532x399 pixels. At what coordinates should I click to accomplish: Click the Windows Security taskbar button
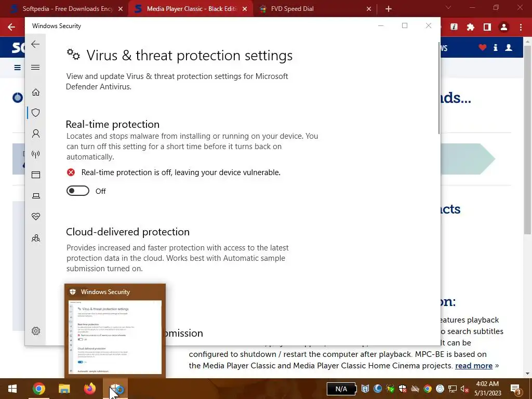pyautogui.click(x=116, y=389)
